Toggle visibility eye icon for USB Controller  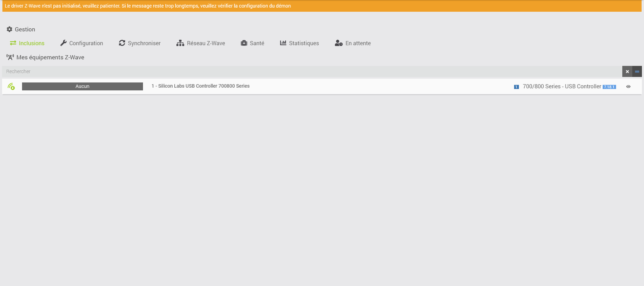[628, 87]
